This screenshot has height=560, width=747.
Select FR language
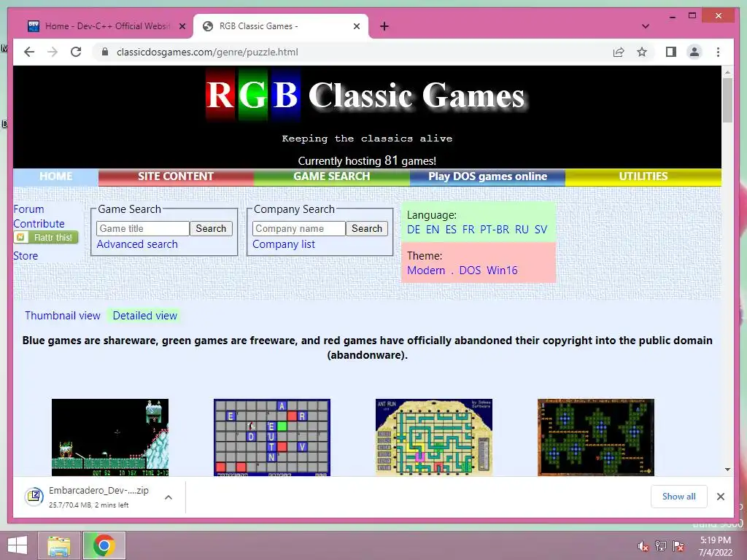pyautogui.click(x=468, y=230)
